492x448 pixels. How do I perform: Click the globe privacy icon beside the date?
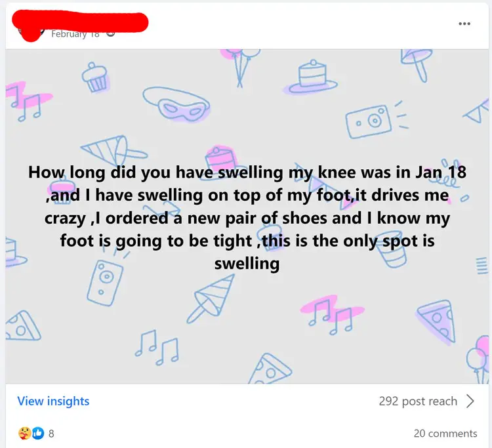[x=110, y=33]
